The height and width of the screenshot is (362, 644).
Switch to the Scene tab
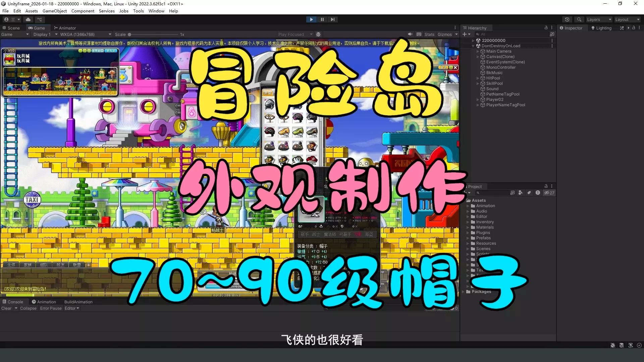tap(11, 28)
